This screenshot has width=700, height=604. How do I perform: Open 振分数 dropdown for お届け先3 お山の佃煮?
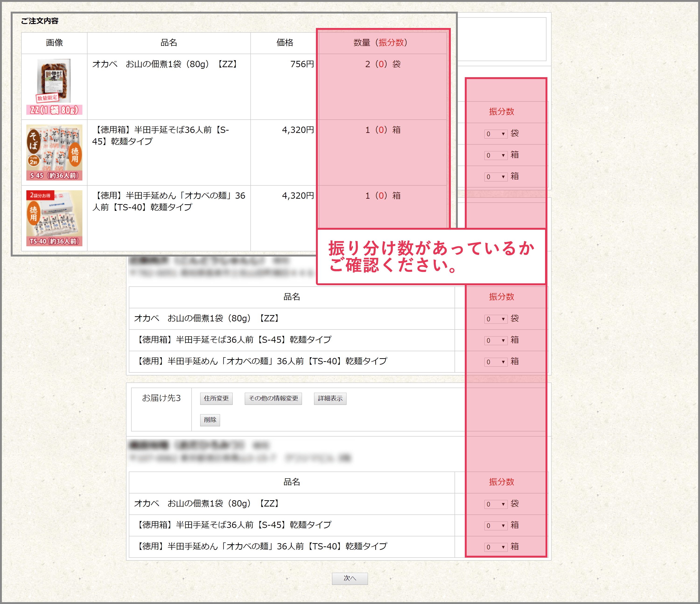point(496,504)
